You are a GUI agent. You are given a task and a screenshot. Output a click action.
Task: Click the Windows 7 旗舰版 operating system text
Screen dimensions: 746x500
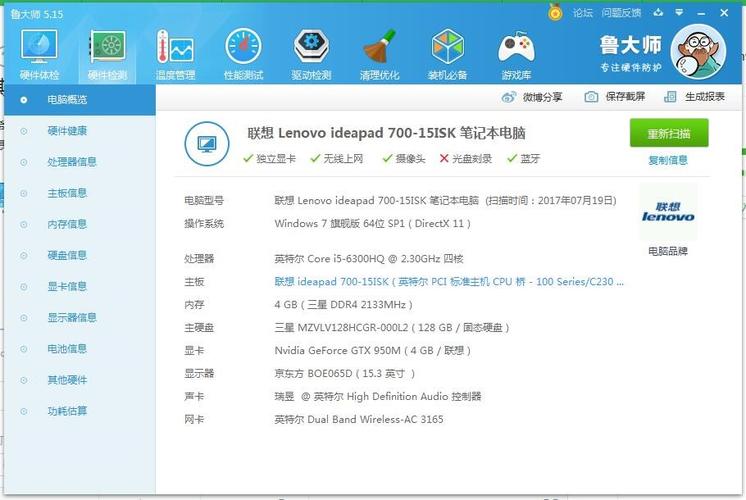373,224
